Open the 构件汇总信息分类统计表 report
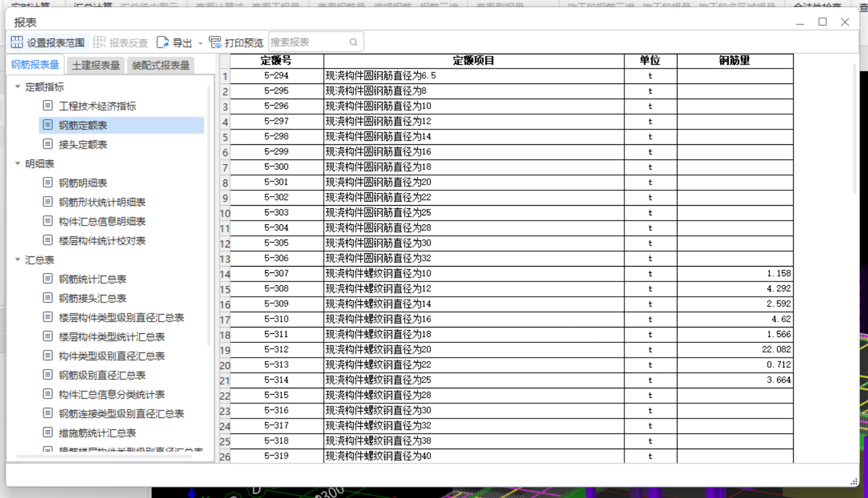Viewport: 868px width, 498px height. (x=112, y=395)
